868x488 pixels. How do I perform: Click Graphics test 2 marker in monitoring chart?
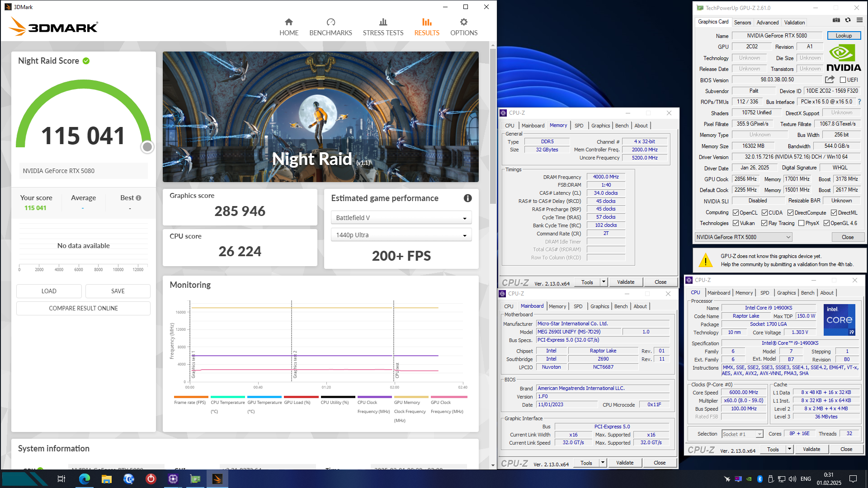[x=295, y=364]
